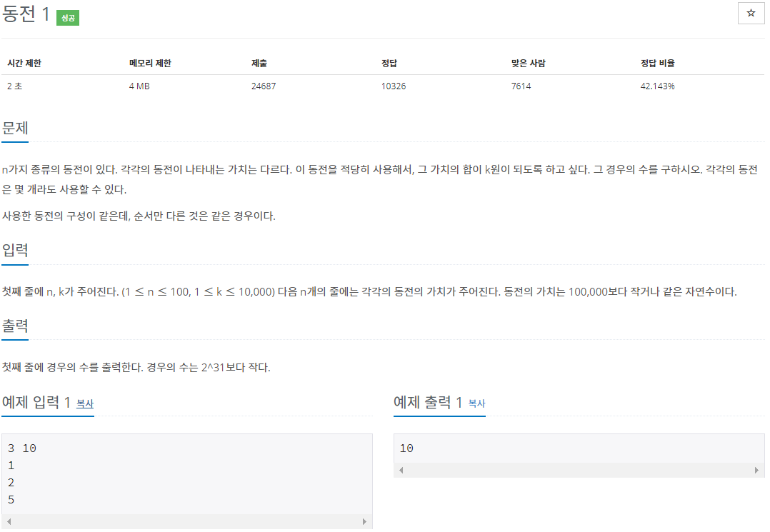This screenshot has width=770, height=532.
Task: Click the 예제 출력 1 heading
Action: [429, 403]
